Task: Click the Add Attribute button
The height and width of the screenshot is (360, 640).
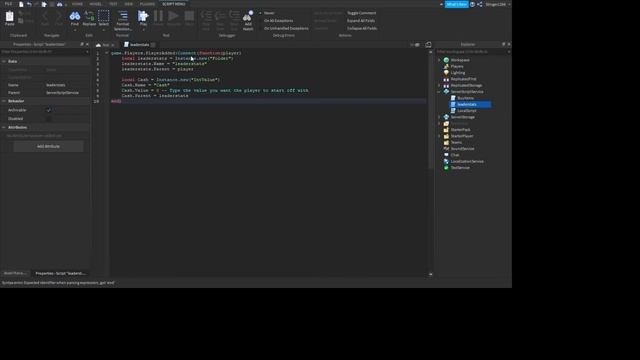Action: click(48, 147)
